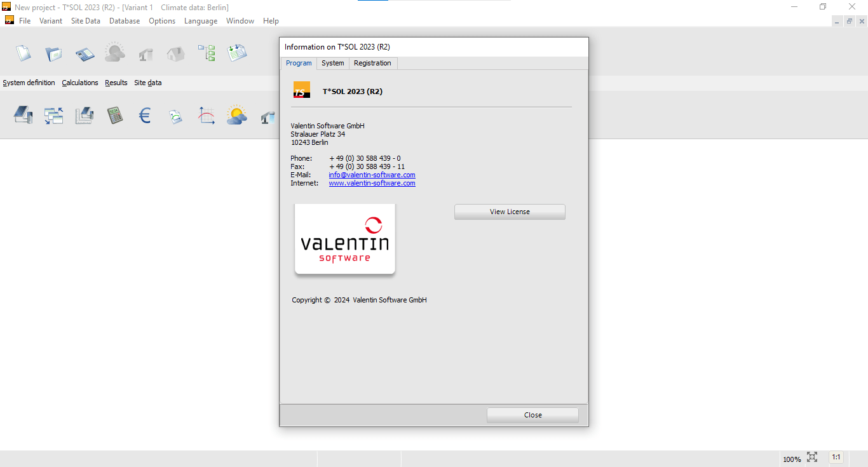Click the phone number ending 439 - 0
The image size is (868, 467).
point(365,158)
